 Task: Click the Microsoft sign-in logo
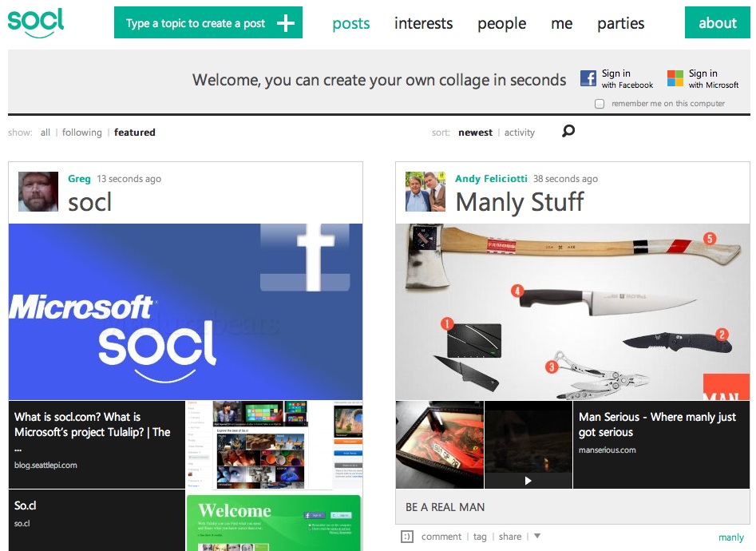[675, 78]
